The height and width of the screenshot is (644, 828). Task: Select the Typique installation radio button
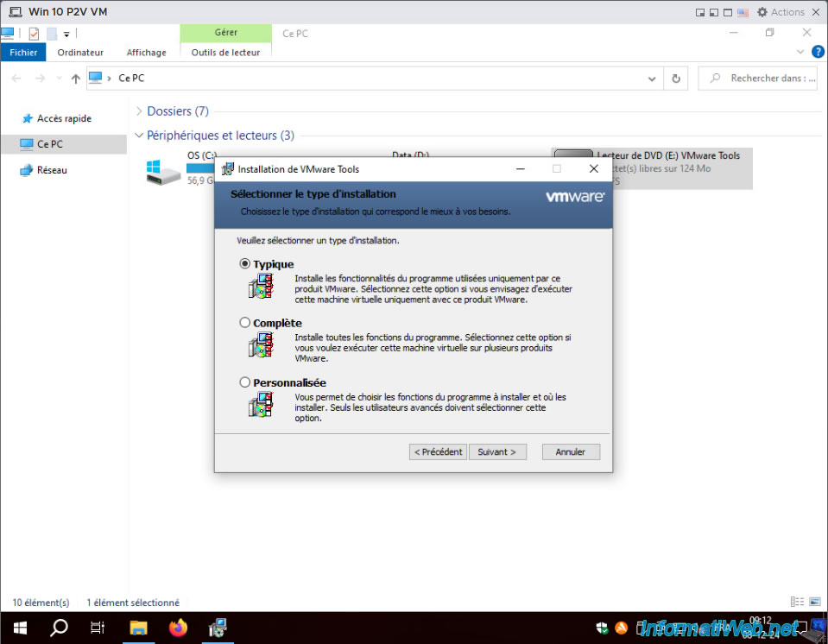coord(244,263)
